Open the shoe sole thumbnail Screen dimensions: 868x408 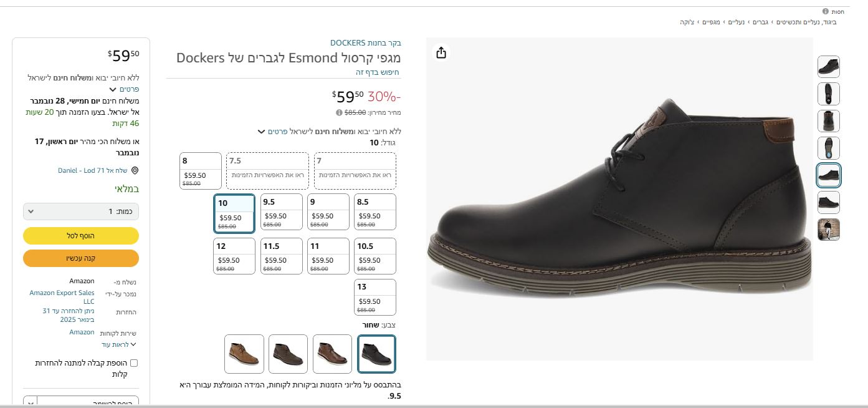click(828, 148)
